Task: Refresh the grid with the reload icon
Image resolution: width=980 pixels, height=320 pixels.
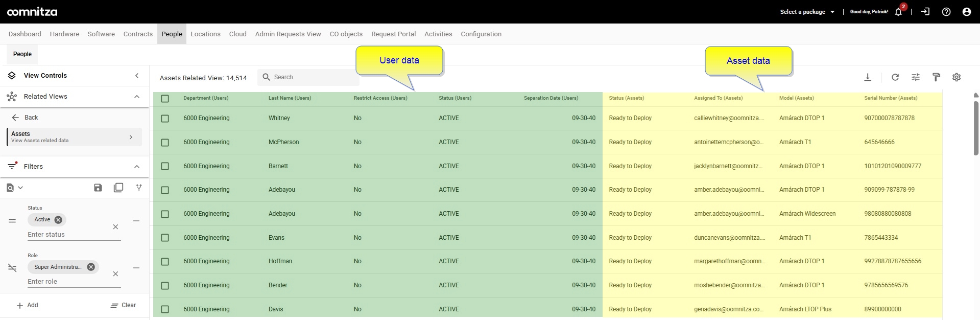Action: pos(895,77)
